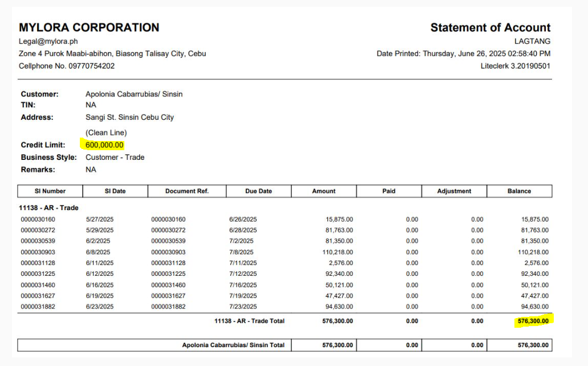Select the Sangi St. Sinsin Cebu City address

pos(129,118)
